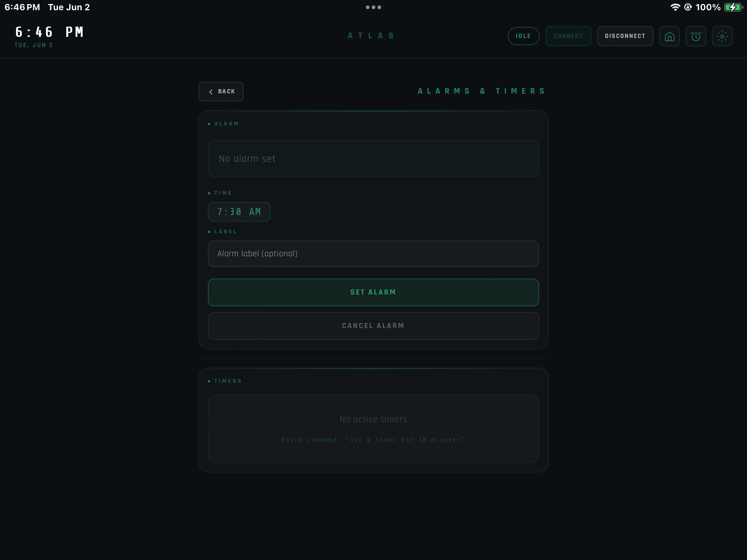747x560 pixels.
Task: Click the IDLE status pill
Action: pyautogui.click(x=523, y=36)
